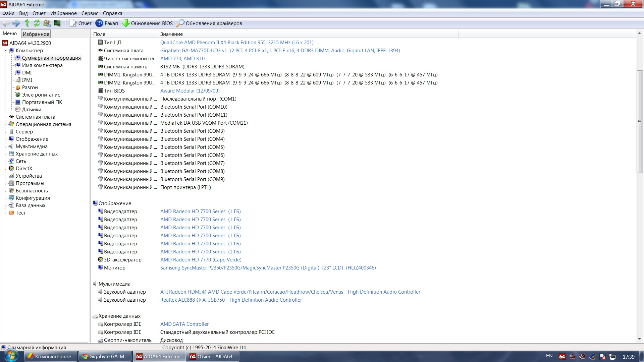This screenshot has height=362, width=644.
Task: Click the green up-level arrow icon
Action: [27, 23]
